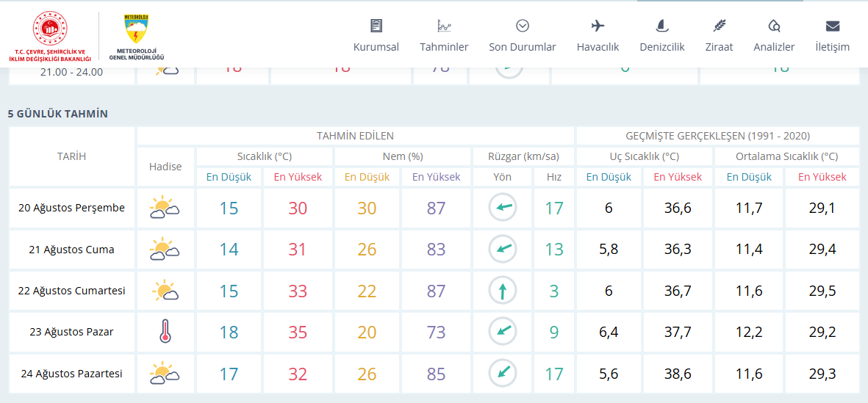Open the Analizler search-drop icon
The width and height of the screenshot is (868, 403).
pyautogui.click(x=774, y=26)
